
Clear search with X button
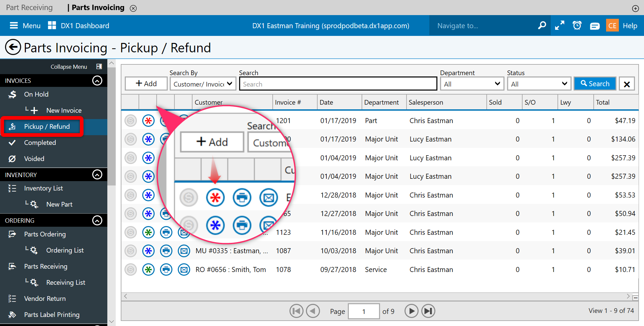(x=627, y=84)
